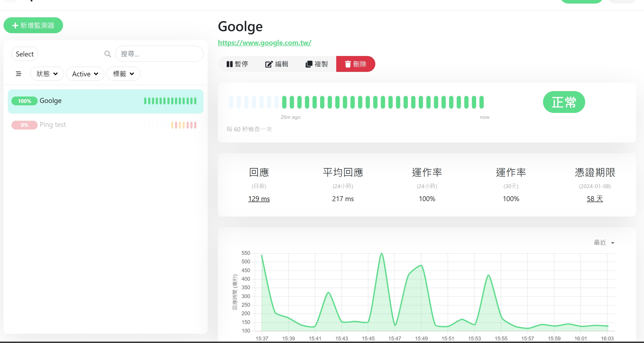The image size is (644, 343).
Task: Clone the monitor using 複製
Action: pos(317,64)
